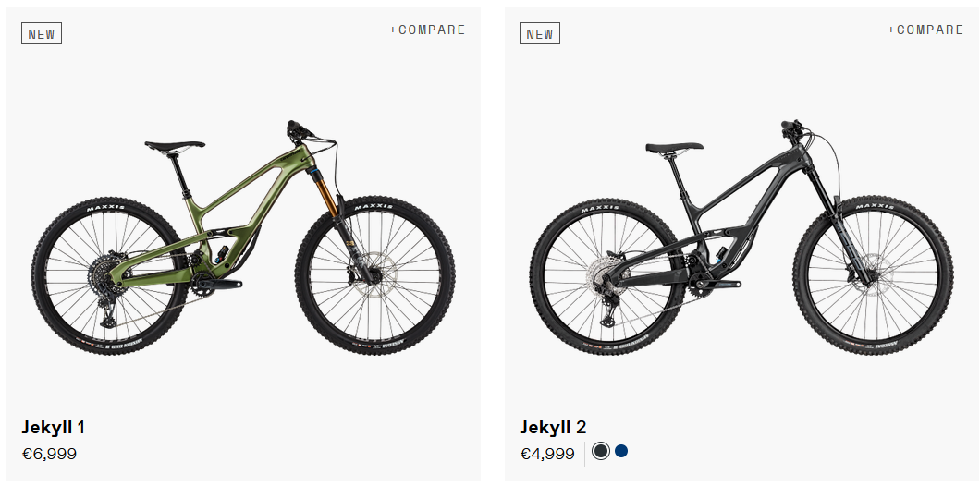This screenshot has height=486, width=980.
Task: Click the black bike's rear wheel
Action: click(x=608, y=275)
